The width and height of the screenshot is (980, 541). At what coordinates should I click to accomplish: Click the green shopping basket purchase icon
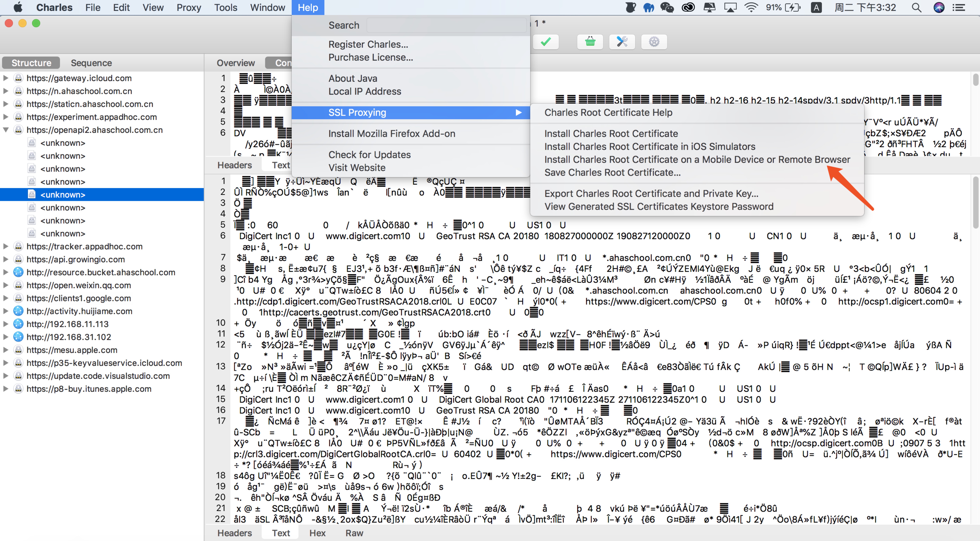click(x=590, y=42)
